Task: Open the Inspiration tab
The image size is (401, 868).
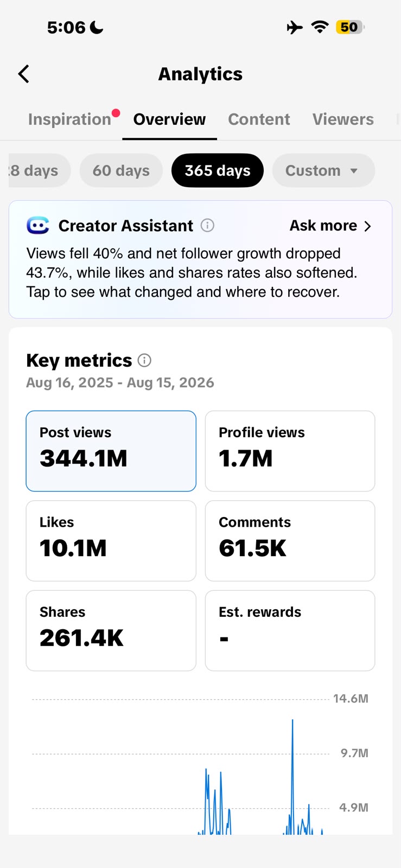Action: [x=69, y=119]
